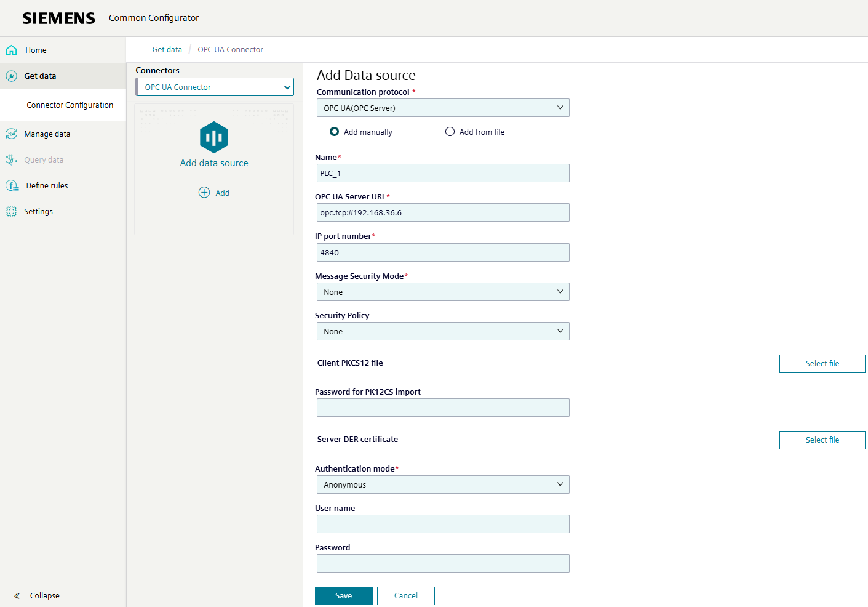Click the hexagon Add data source icon
This screenshot has width=868, height=607.
(x=214, y=137)
